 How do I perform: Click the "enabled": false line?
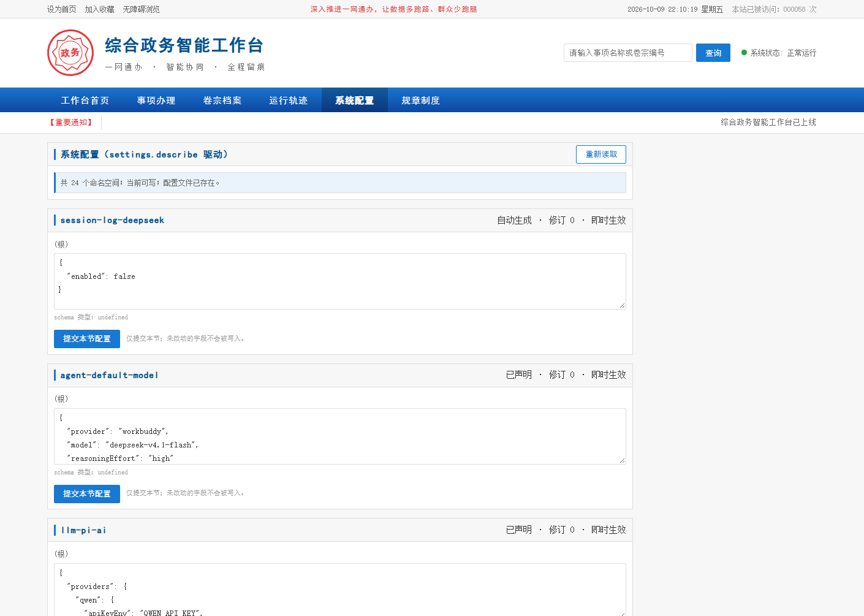[101, 276]
